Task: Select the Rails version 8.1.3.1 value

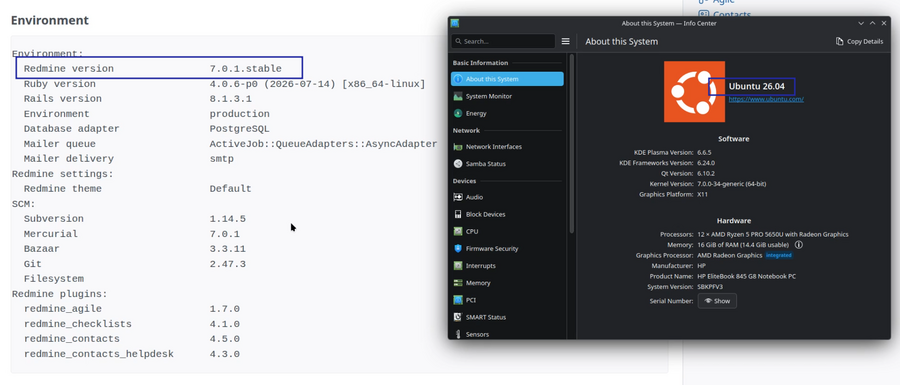Action: tap(231, 99)
